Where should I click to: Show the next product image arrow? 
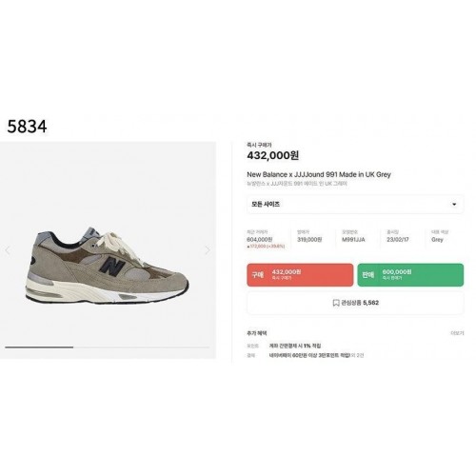[208, 250]
